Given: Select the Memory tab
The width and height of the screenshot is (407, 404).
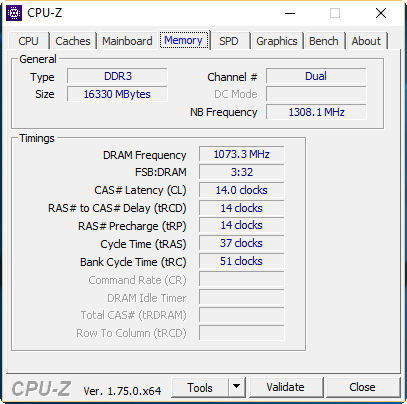Looking at the screenshot, I should tap(184, 40).
